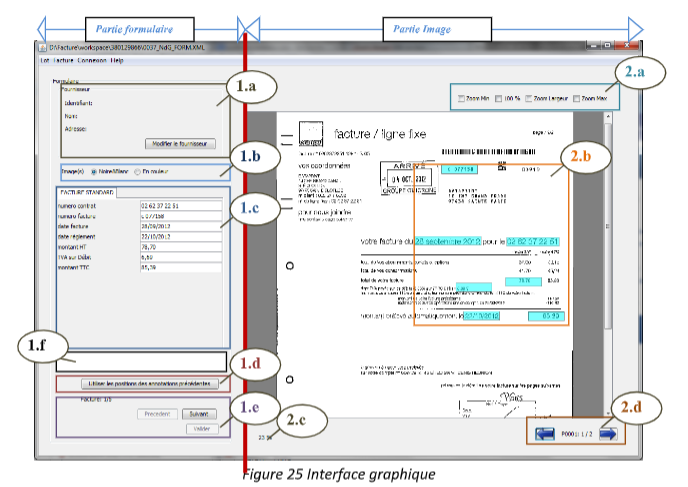Click highlighted payment date beside 'automatiquement le'

481,316
